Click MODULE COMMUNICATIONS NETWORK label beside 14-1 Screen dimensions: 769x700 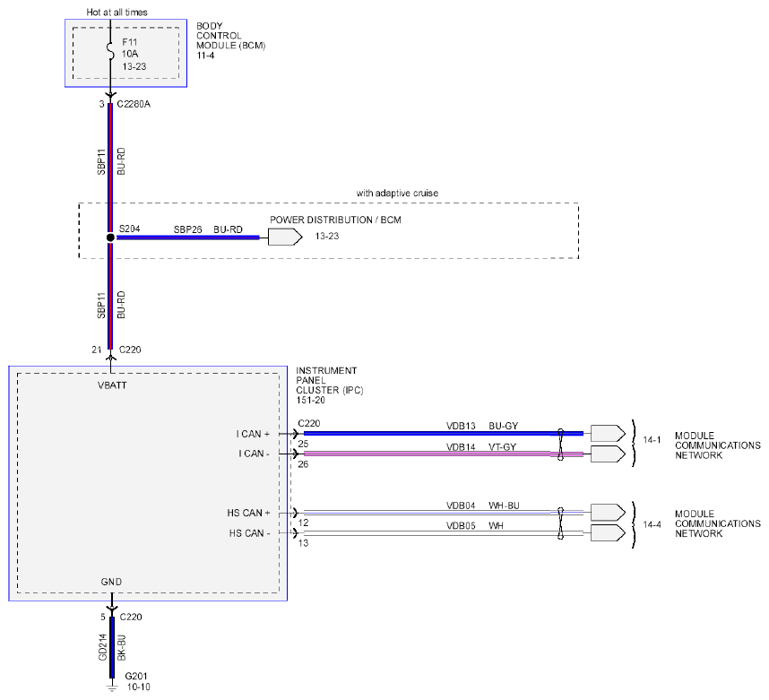(718, 445)
